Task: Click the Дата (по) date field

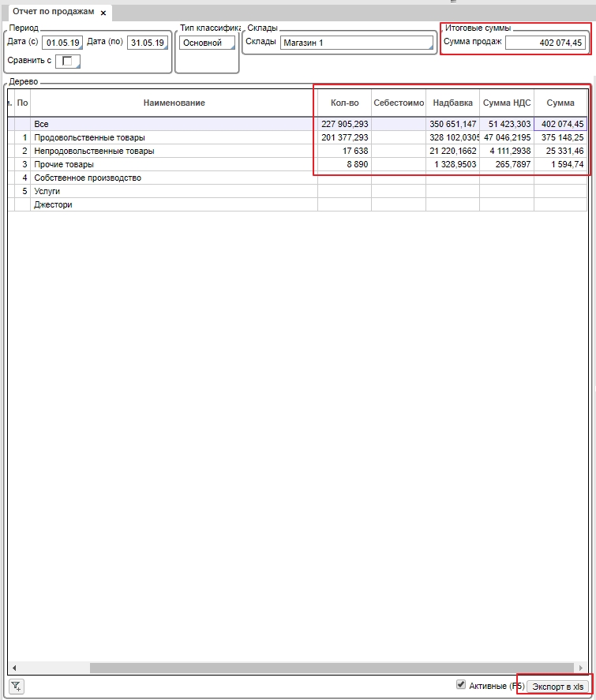Action: pyautogui.click(x=148, y=43)
